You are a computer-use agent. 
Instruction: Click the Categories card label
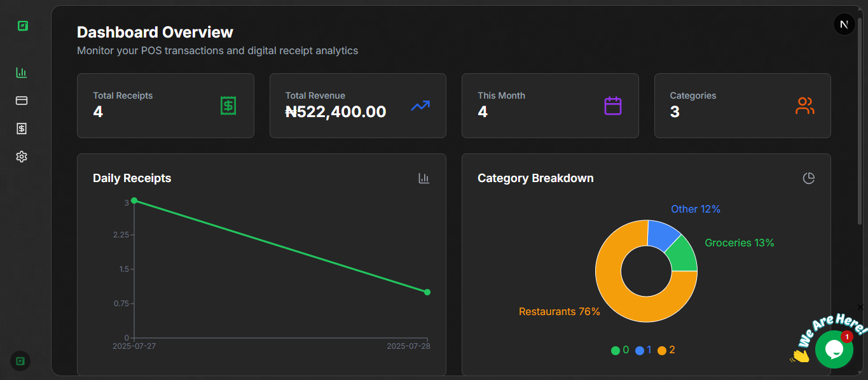(x=693, y=95)
